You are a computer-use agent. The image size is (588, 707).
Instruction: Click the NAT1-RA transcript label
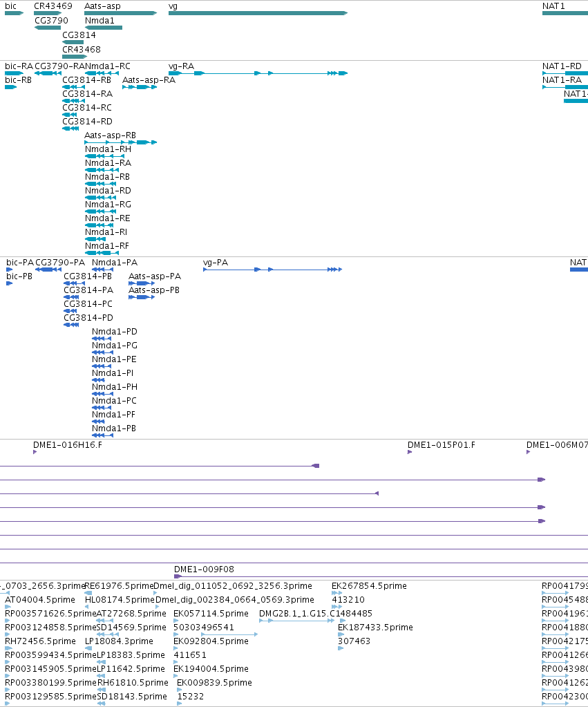click(562, 80)
